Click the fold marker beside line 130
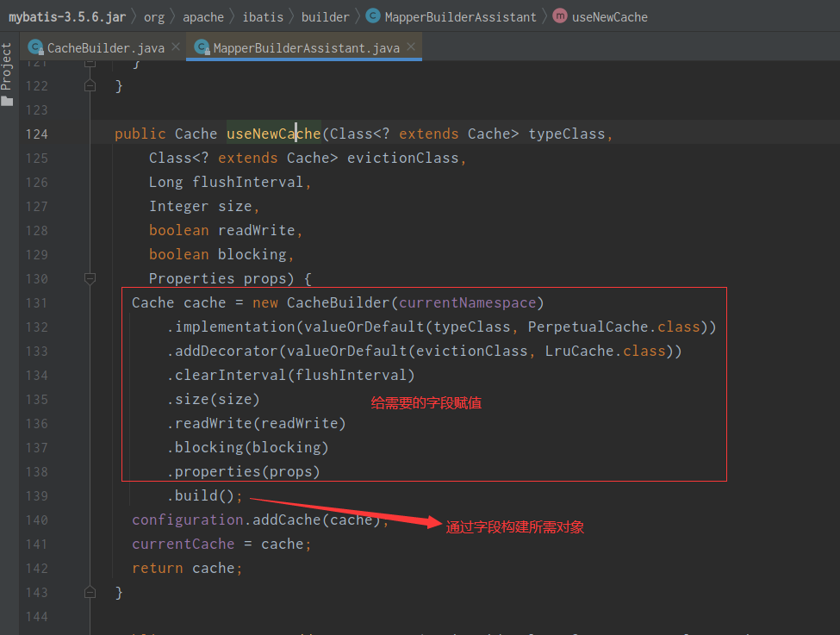The width and height of the screenshot is (840, 635). [90, 279]
